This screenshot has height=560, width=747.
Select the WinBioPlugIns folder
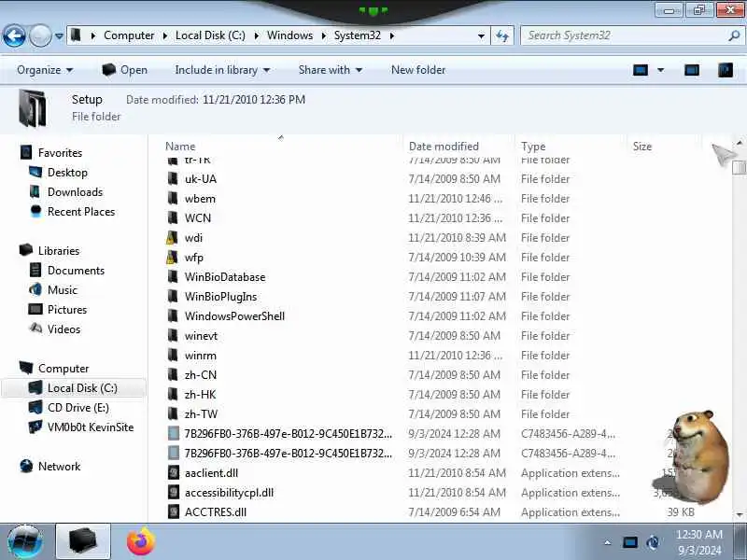(x=220, y=297)
